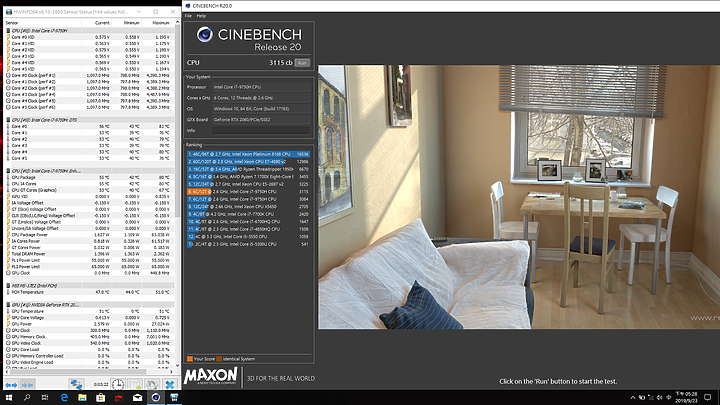Click the OS field Windows 10 value
The height and width of the screenshot is (405, 720).
261,109
